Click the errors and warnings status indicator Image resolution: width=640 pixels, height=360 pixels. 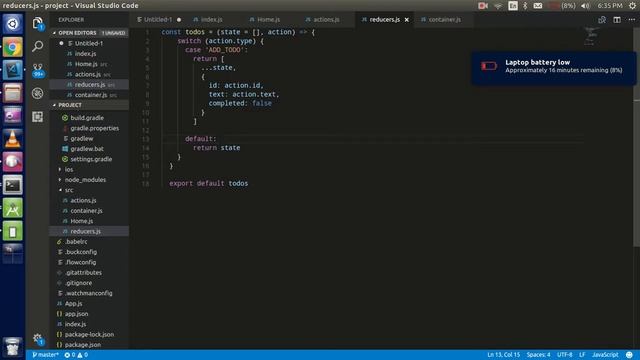tap(76, 355)
